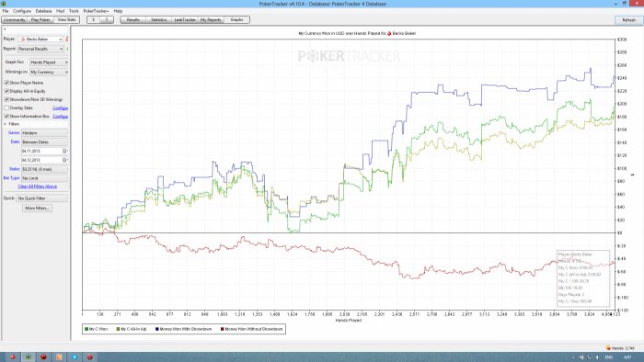Switch to the Statistics tab
This screenshot has width=644, height=362.
159,19
